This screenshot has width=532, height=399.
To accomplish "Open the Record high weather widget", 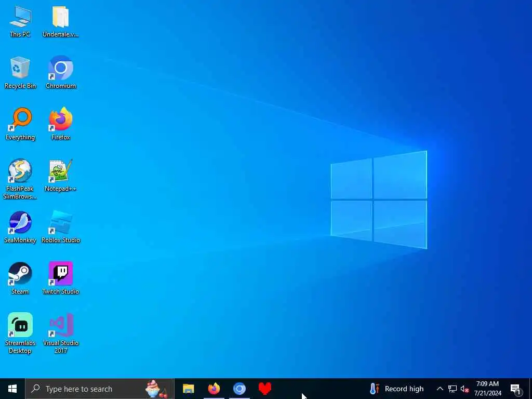I will (396, 389).
